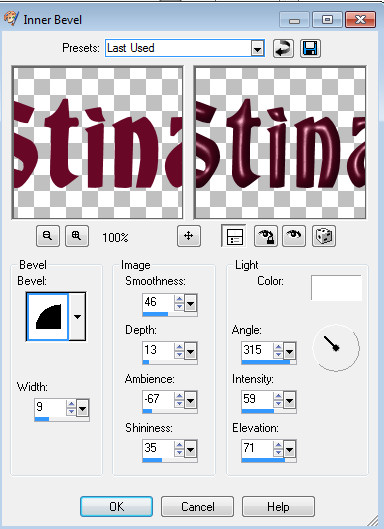
Task: Zoom in on the preview panes
Action: [77, 236]
